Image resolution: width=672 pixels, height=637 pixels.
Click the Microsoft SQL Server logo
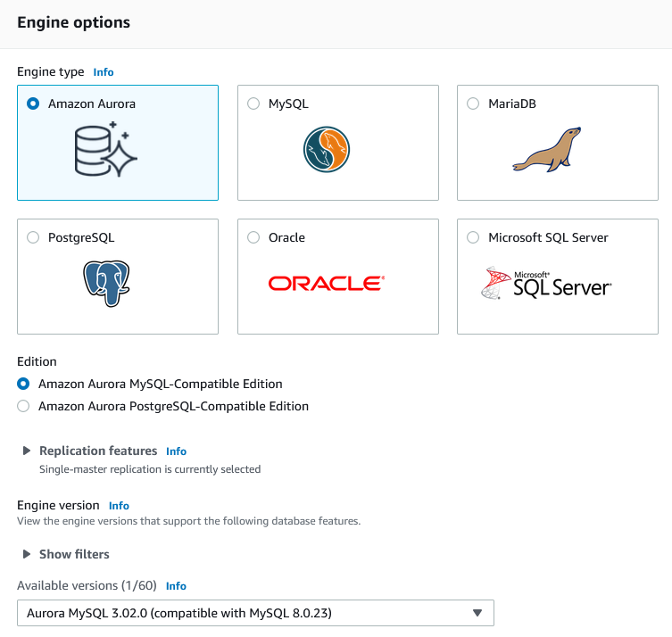[546, 283]
